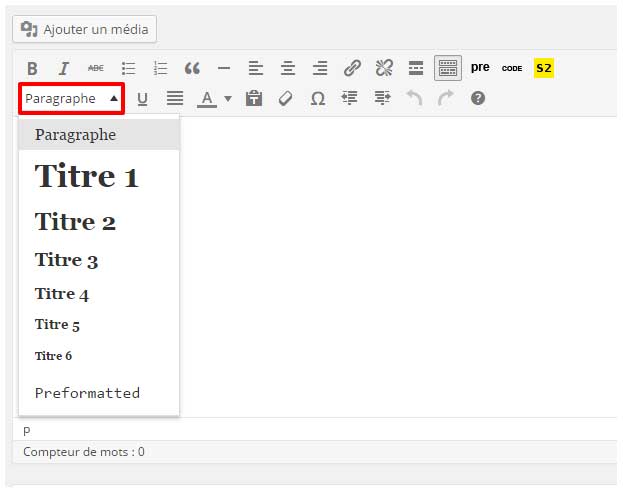623x488 pixels.
Task: Open the help question mark icon
Action: [x=478, y=98]
